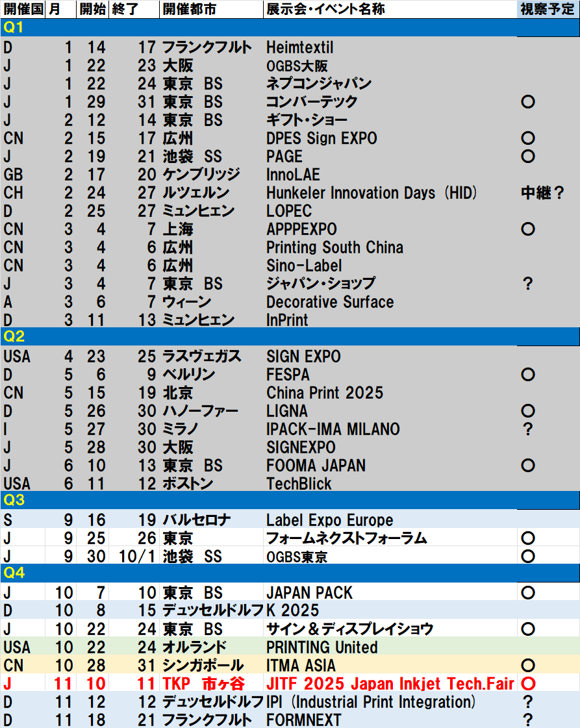Click the JITF 2025 Japan Inkjet Tech.Fair cell
Screen dimensions: 580x728
click(x=390, y=683)
